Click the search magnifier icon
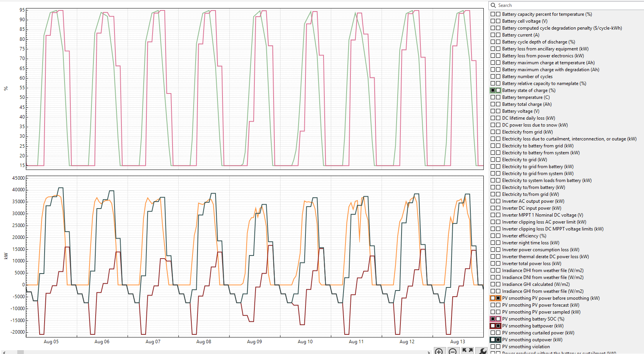644x354 pixels. 493,5
